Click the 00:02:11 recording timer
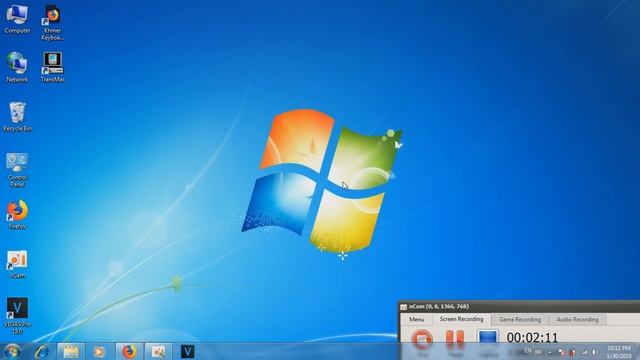640x360 pixels. tap(532, 338)
